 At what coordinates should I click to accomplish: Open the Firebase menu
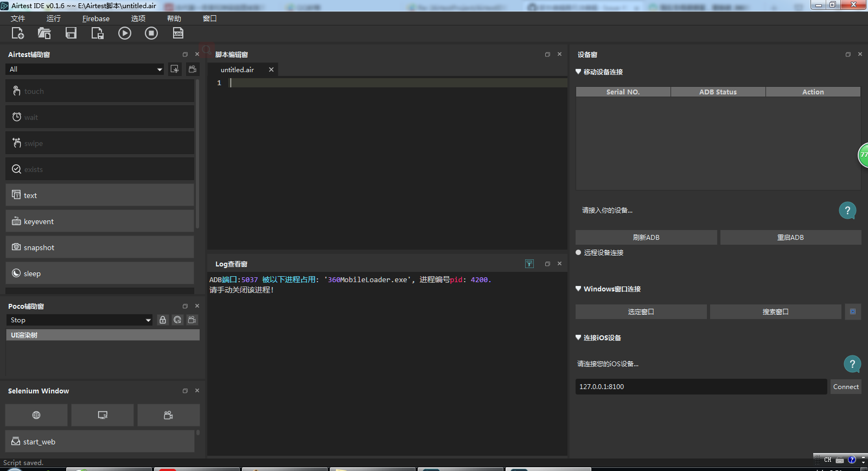tap(96, 18)
